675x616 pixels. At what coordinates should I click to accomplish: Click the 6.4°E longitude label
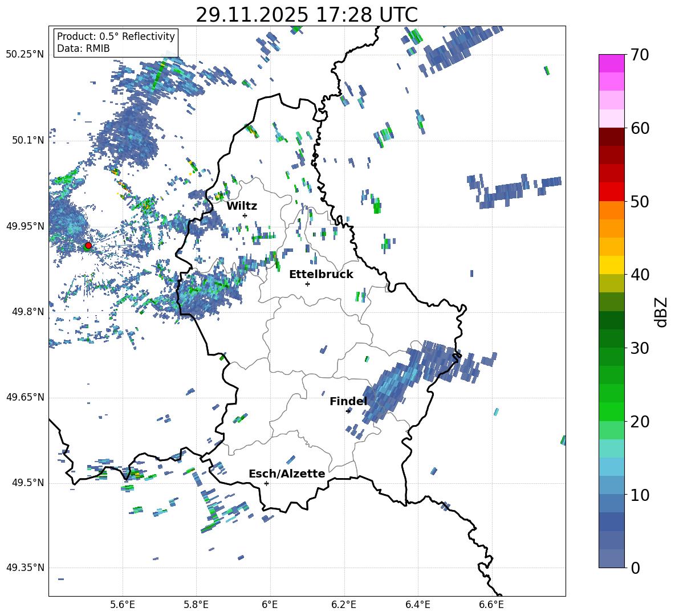pyautogui.click(x=417, y=605)
